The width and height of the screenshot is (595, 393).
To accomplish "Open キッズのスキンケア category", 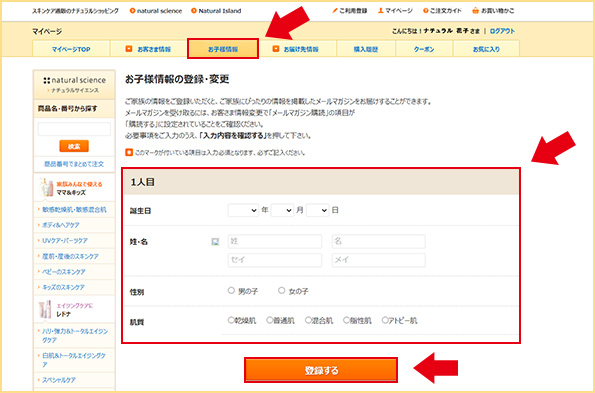I will click(x=63, y=288).
